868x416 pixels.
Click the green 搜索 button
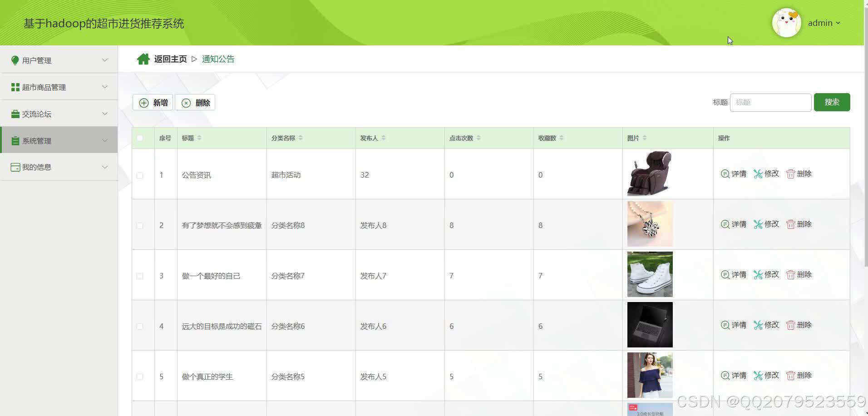(832, 102)
